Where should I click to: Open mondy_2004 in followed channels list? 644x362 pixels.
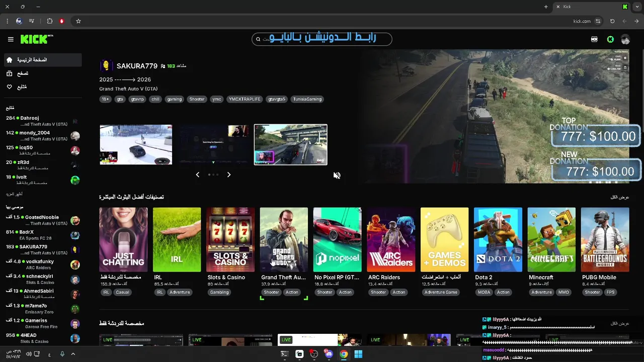tap(43, 136)
